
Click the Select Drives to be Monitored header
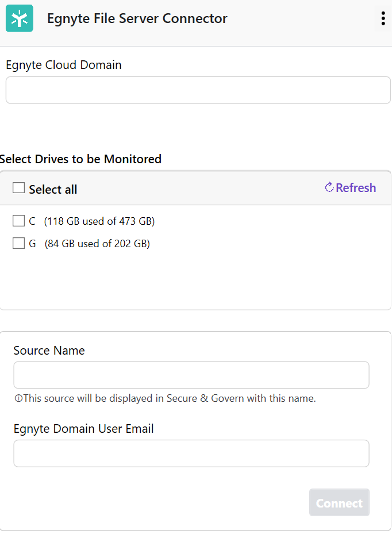[80, 159]
